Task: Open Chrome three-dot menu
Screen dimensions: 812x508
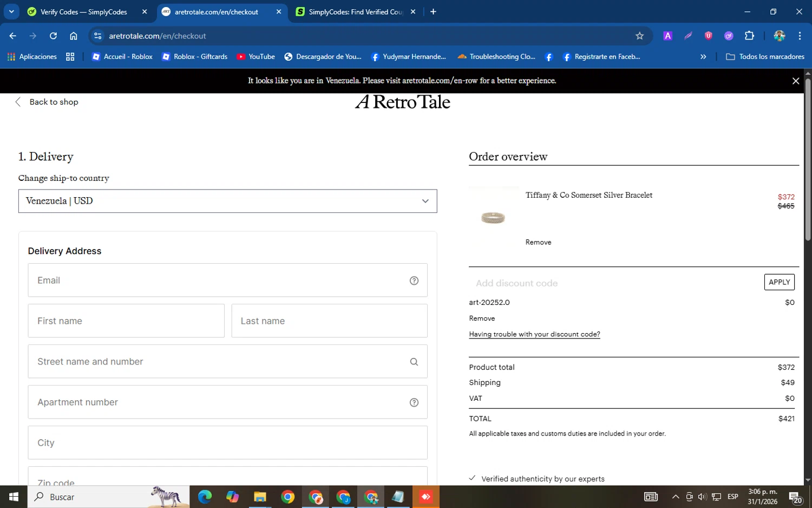Action: (800, 36)
